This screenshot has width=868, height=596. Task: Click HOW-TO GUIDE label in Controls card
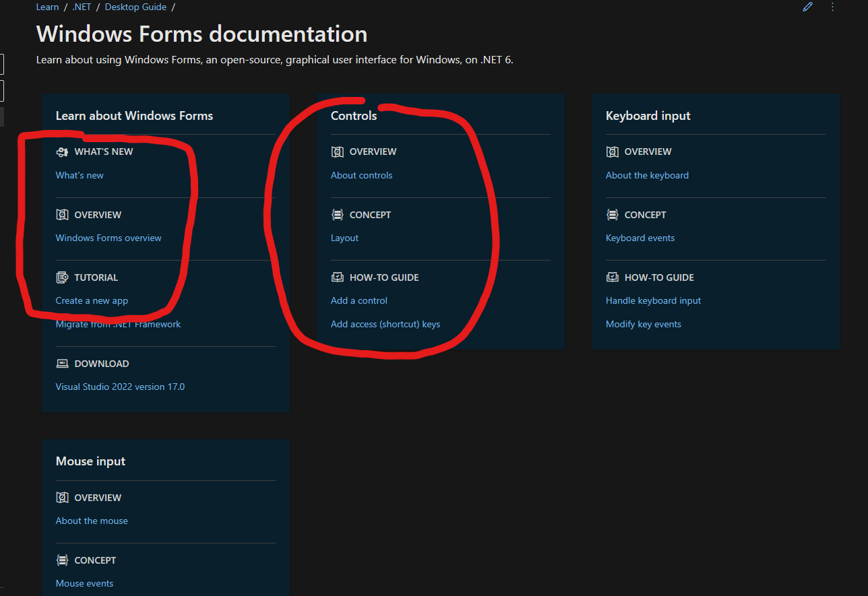(384, 277)
